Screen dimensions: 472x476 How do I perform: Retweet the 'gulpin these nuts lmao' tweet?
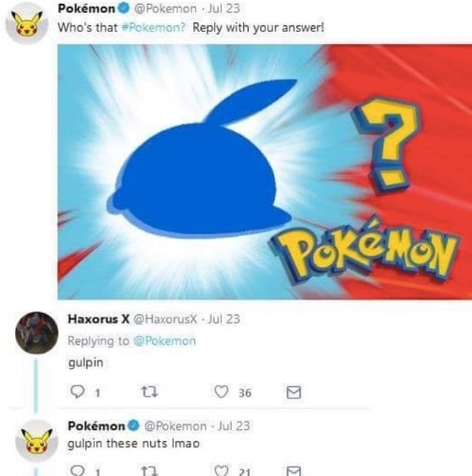pyautogui.click(x=149, y=471)
